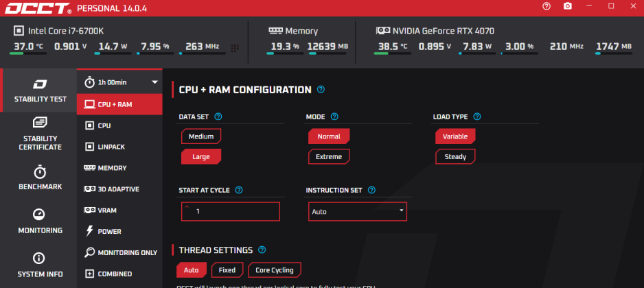Select the Memory test entry
644x288 pixels.
119,168
